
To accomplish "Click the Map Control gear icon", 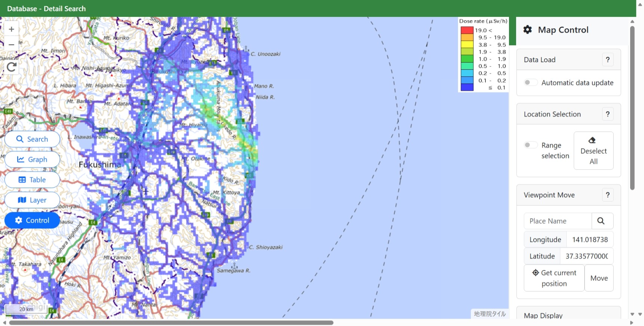I will click(x=527, y=30).
